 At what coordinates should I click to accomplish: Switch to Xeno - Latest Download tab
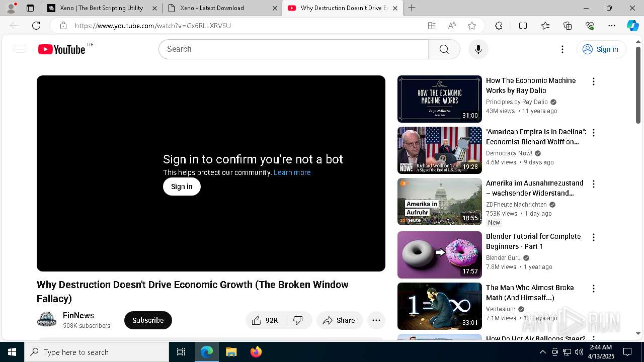click(222, 8)
